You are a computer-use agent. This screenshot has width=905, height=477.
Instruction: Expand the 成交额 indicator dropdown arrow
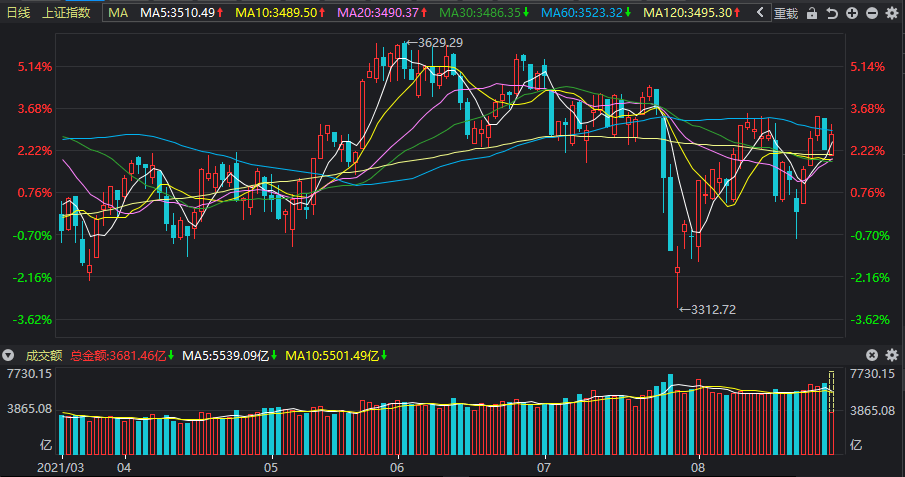tap(8, 355)
